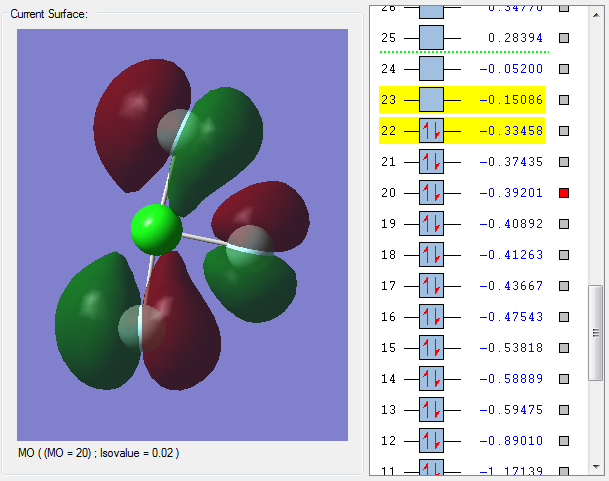Click the electron-pair box of MO 14

pyautogui.click(x=431, y=379)
